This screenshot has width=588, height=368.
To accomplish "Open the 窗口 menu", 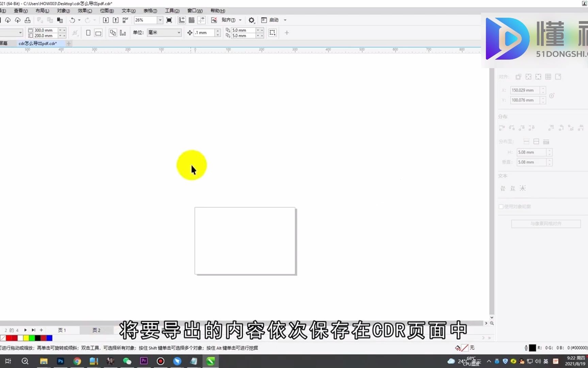I will click(x=195, y=11).
